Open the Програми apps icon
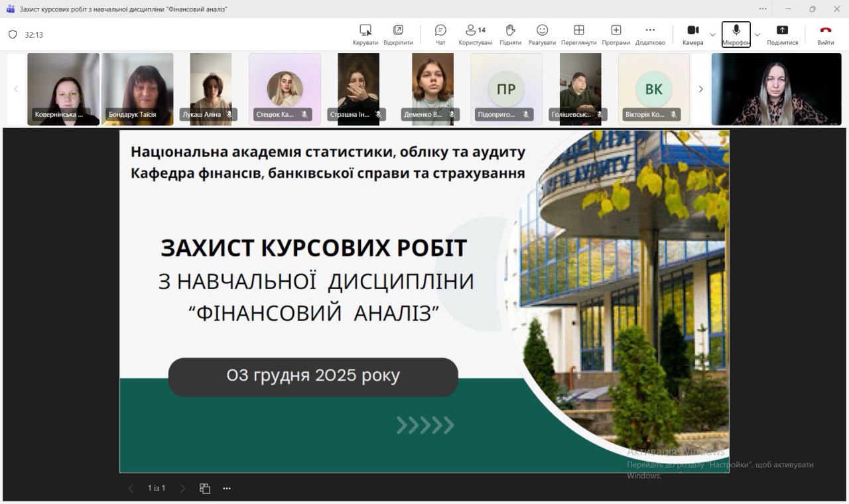 click(x=616, y=34)
